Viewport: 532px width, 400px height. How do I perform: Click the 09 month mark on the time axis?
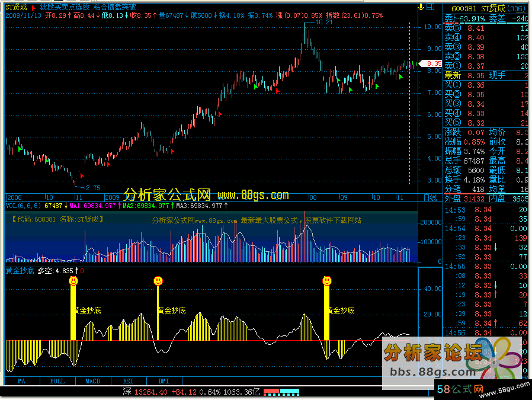pyautogui.click(x=344, y=197)
